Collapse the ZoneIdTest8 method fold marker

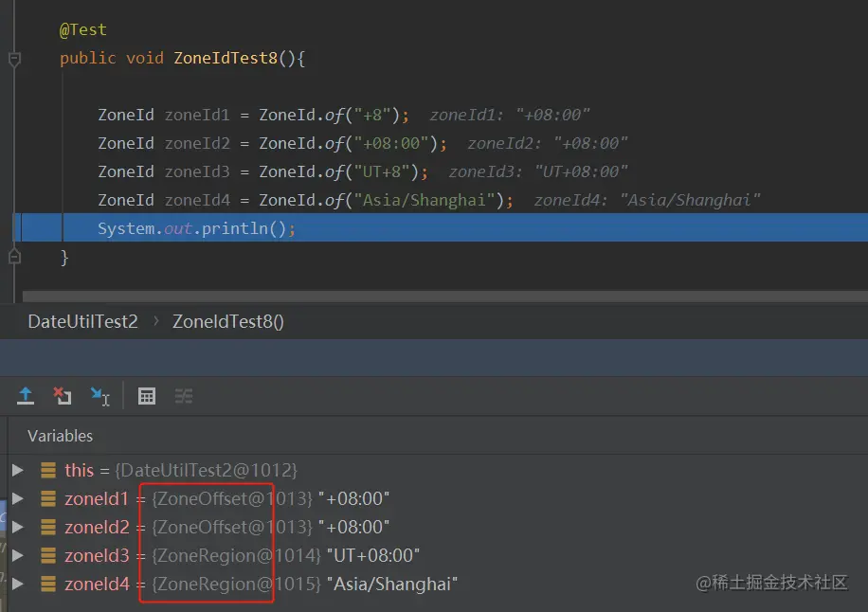tap(14, 59)
